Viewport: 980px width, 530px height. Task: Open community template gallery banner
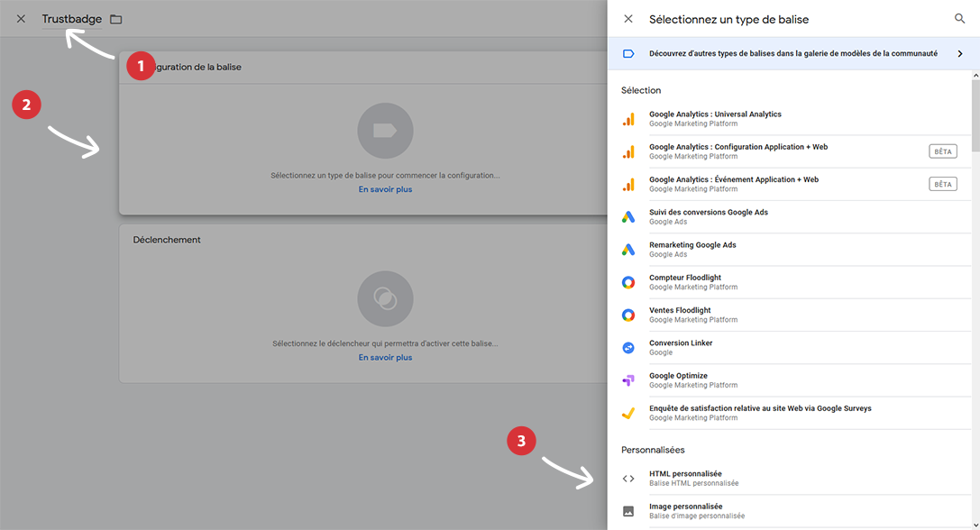click(792, 54)
